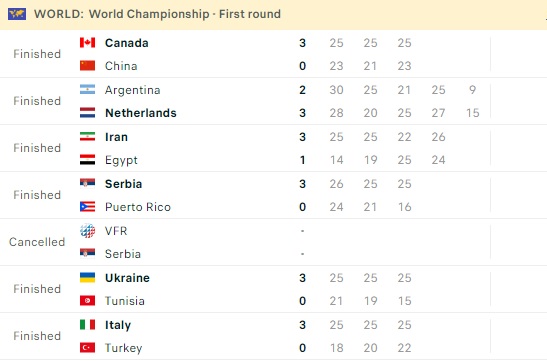Click the China flag icon
The image size is (547, 361).
87,66
